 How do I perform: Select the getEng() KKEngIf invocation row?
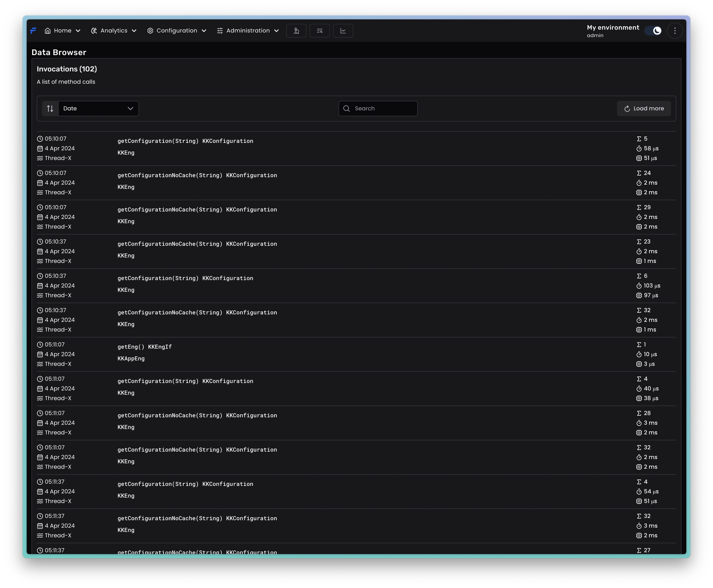(145, 347)
